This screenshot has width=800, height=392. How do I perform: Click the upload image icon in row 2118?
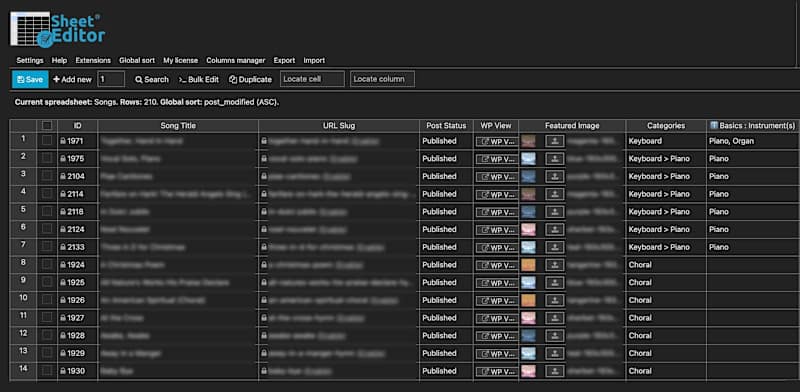click(555, 212)
